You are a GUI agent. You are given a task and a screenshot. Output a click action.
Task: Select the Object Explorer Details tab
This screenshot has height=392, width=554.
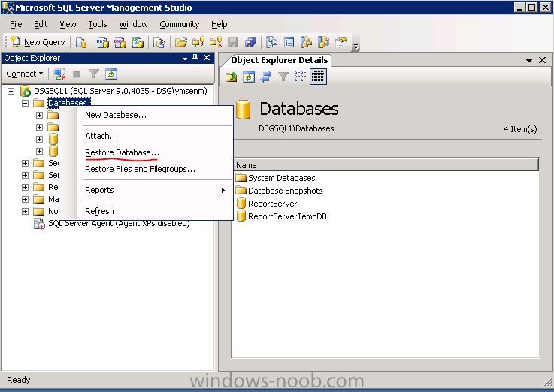(x=278, y=60)
